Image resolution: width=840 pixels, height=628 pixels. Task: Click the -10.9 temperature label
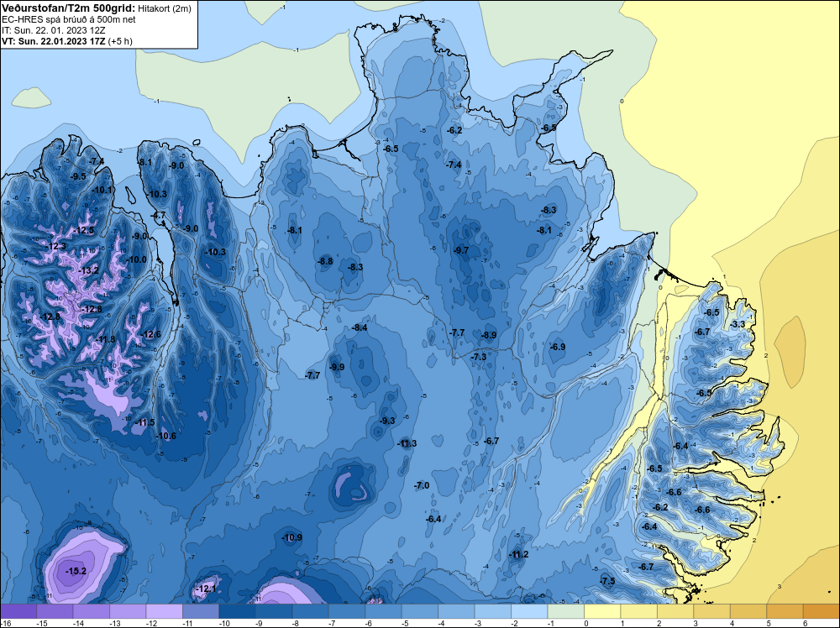click(x=292, y=537)
